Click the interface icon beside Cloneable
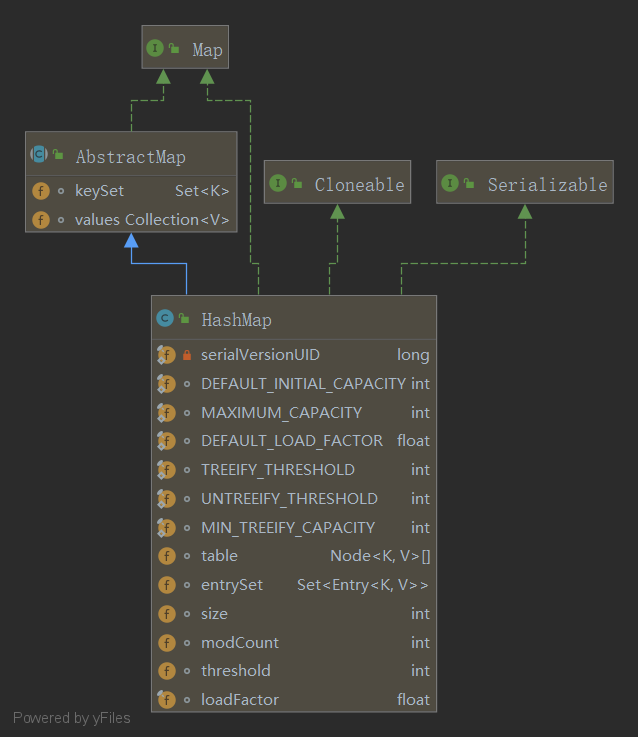Image resolution: width=638 pixels, height=737 pixels. coord(277,183)
